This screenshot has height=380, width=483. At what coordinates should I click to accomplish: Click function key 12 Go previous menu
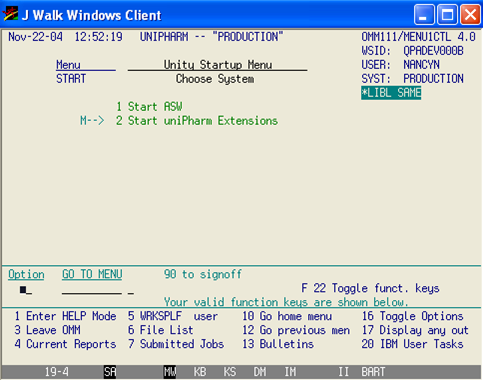(296, 330)
